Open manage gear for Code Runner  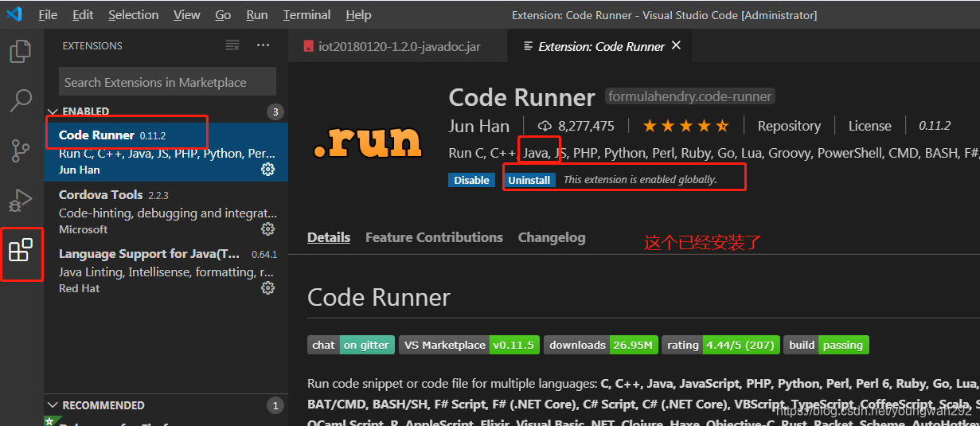(x=268, y=170)
